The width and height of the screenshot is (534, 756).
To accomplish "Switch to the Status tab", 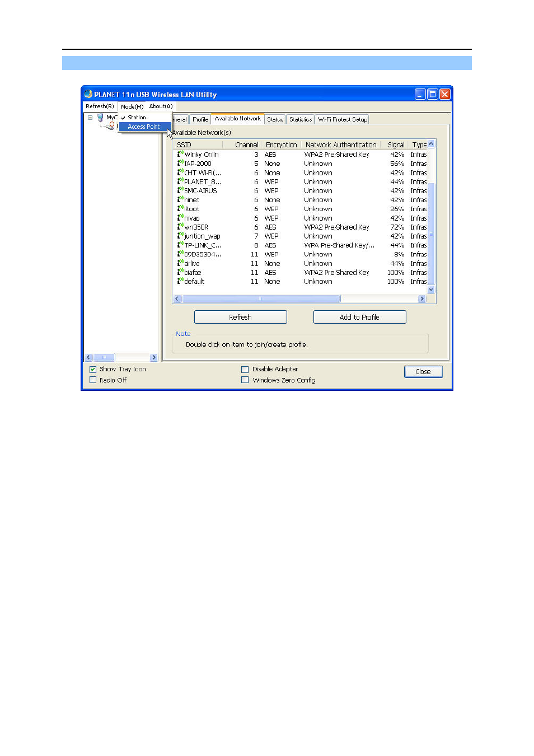I will pyautogui.click(x=275, y=119).
